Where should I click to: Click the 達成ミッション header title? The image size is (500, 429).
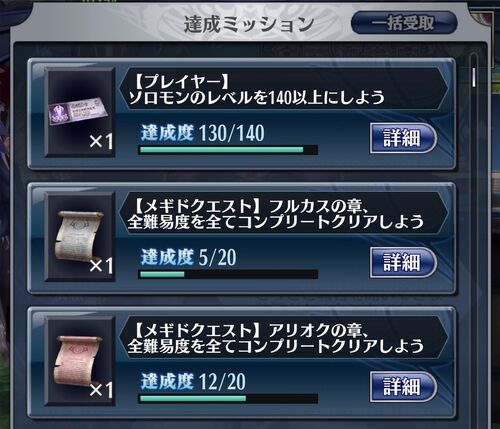click(x=249, y=24)
